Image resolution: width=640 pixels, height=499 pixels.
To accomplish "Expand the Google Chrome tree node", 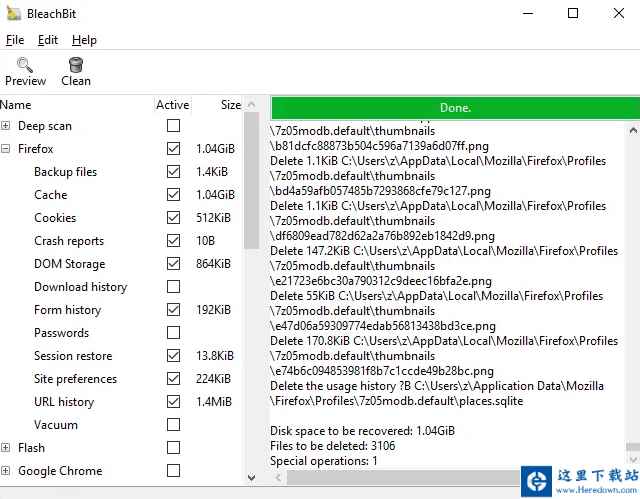I will point(5,470).
